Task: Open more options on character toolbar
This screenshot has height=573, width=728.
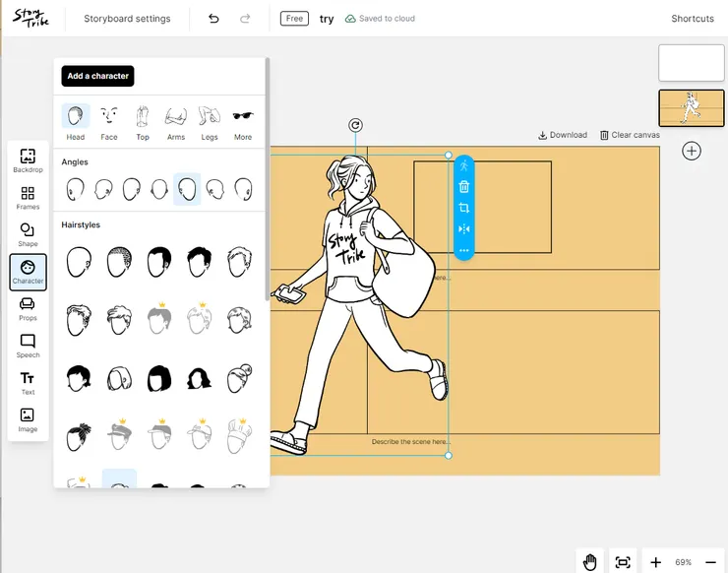Action: pos(464,250)
